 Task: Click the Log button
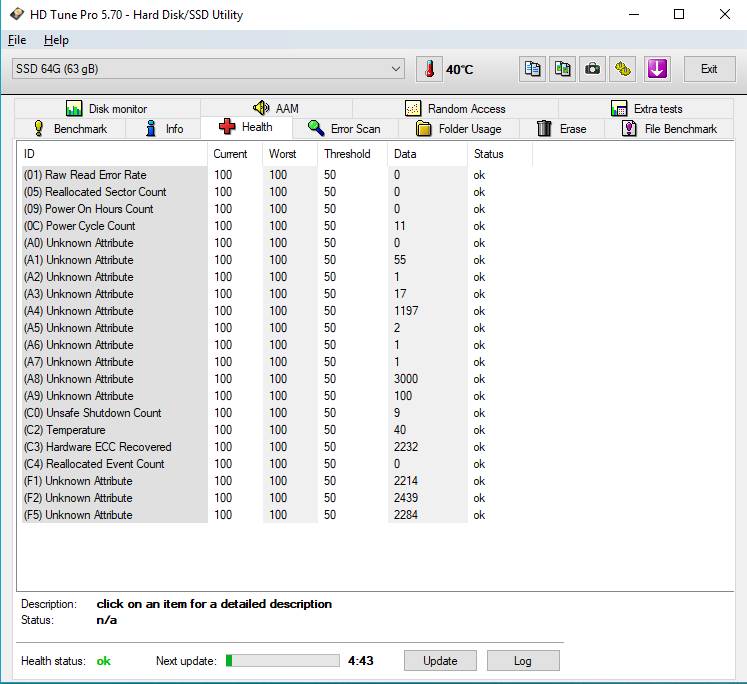pos(523,661)
